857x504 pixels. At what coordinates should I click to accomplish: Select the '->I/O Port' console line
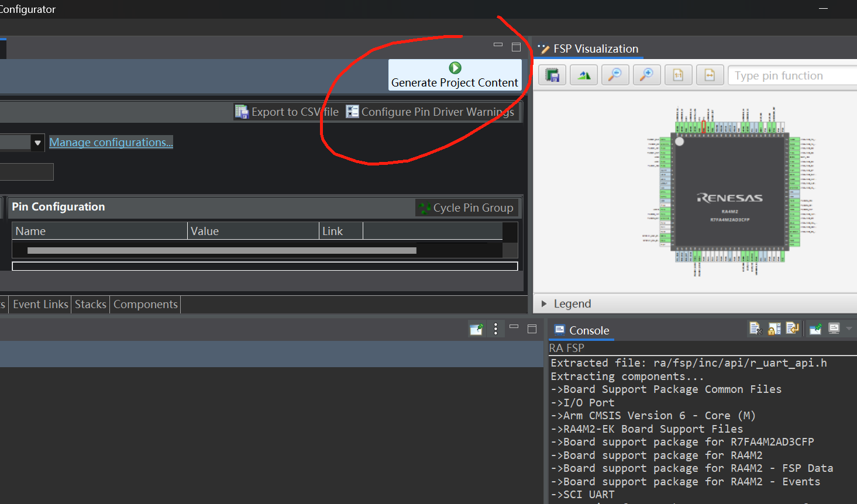[x=583, y=402]
